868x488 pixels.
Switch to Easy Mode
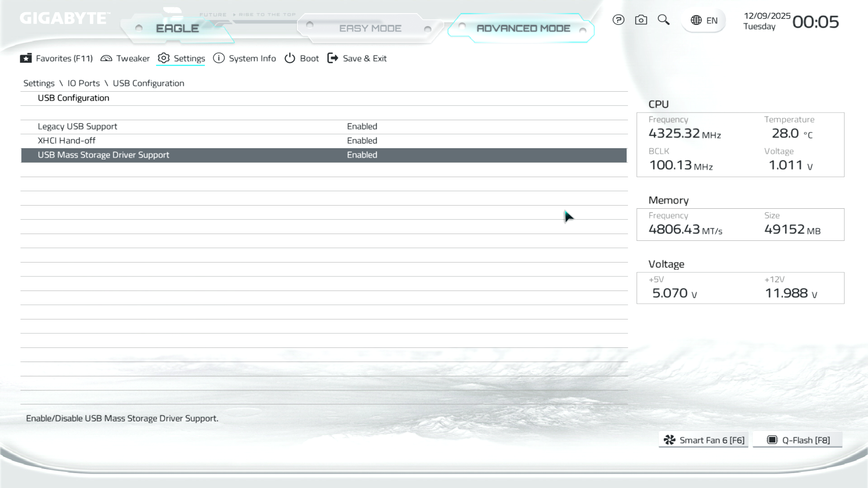tap(370, 28)
